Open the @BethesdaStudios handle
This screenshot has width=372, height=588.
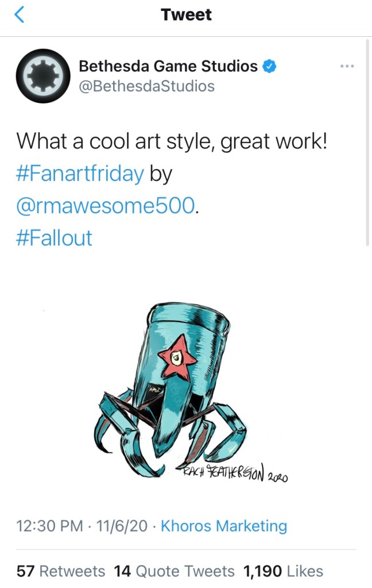pos(146,86)
